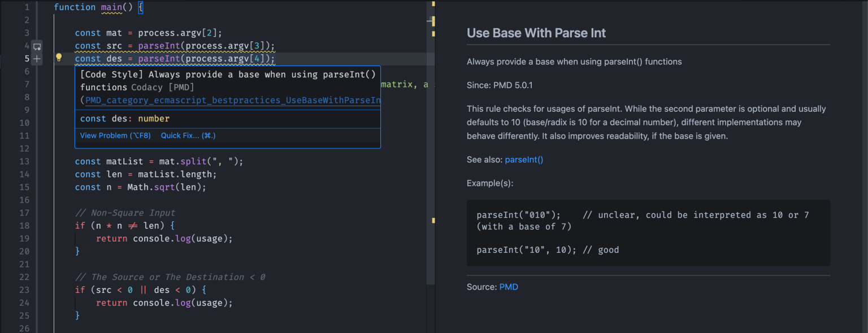The image size is (868, 333).
Task: Select line number 14 in the gutter
Action: [x=24, y=174]
